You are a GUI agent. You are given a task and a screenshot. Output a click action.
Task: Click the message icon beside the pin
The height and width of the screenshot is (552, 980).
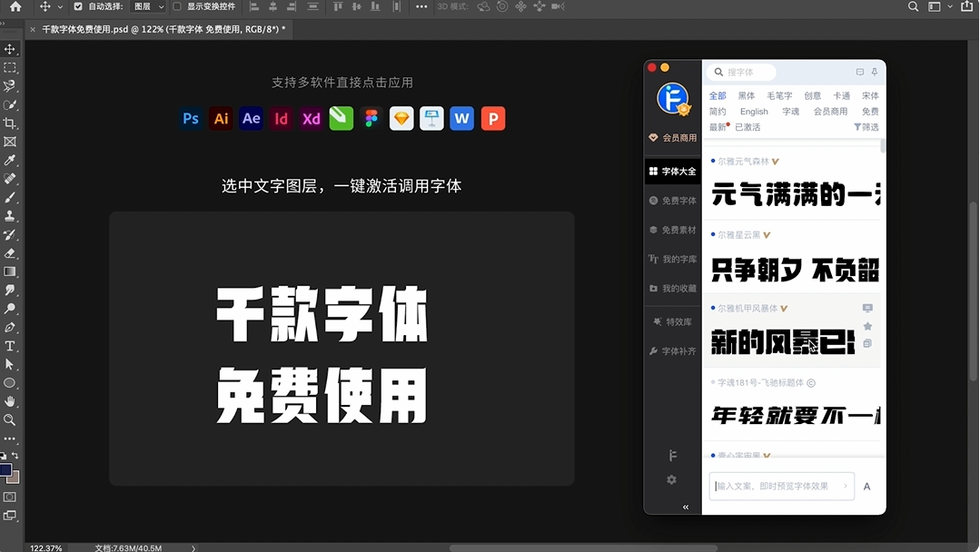860,73
